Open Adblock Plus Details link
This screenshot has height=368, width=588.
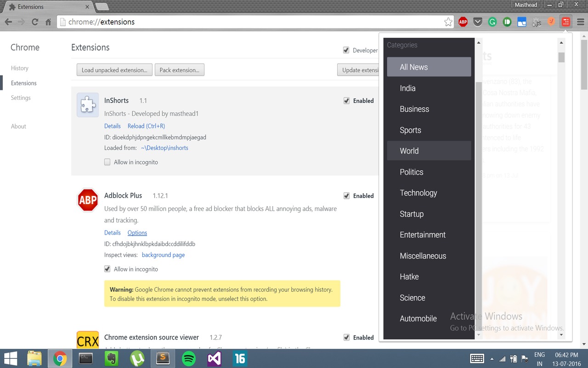tap(113, 233)
